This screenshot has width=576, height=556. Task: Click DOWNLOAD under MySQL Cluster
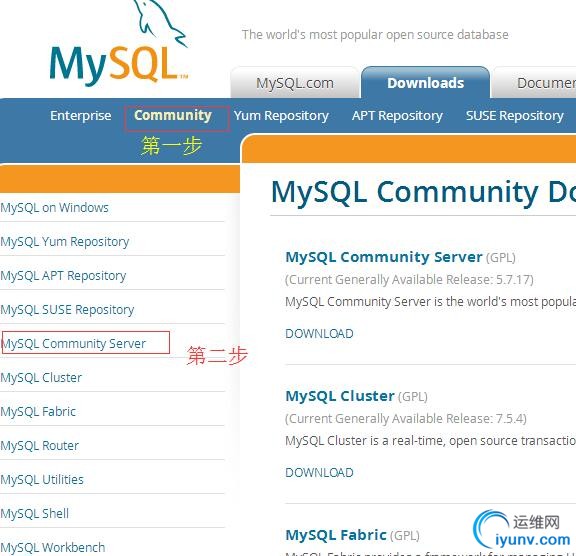click(319, 472)
